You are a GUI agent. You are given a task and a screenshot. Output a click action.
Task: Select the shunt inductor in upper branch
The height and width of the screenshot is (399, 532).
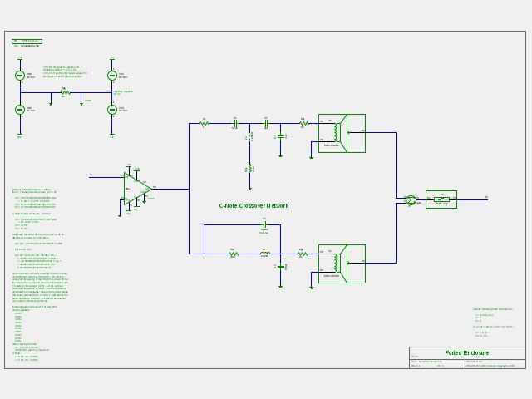249,137
